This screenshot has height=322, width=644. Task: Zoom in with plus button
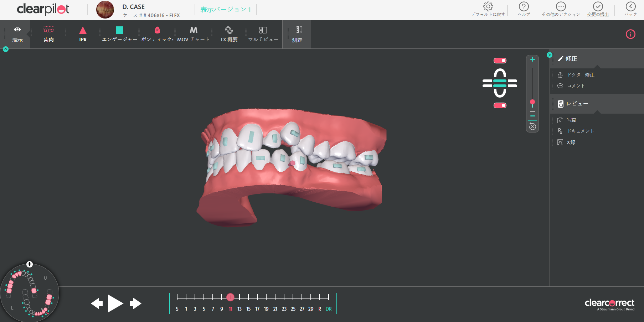[x=532, y=59]
